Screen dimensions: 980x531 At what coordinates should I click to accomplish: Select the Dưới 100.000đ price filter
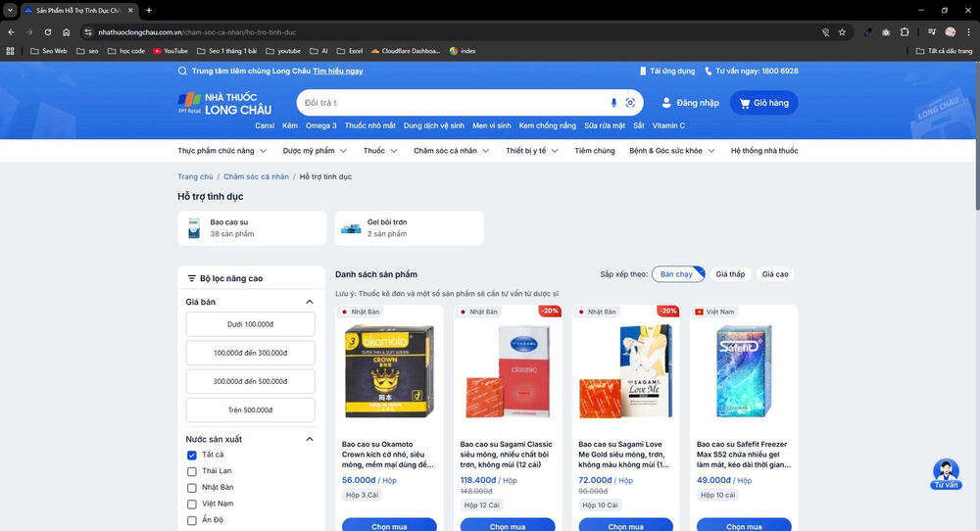tap(251, 324)
